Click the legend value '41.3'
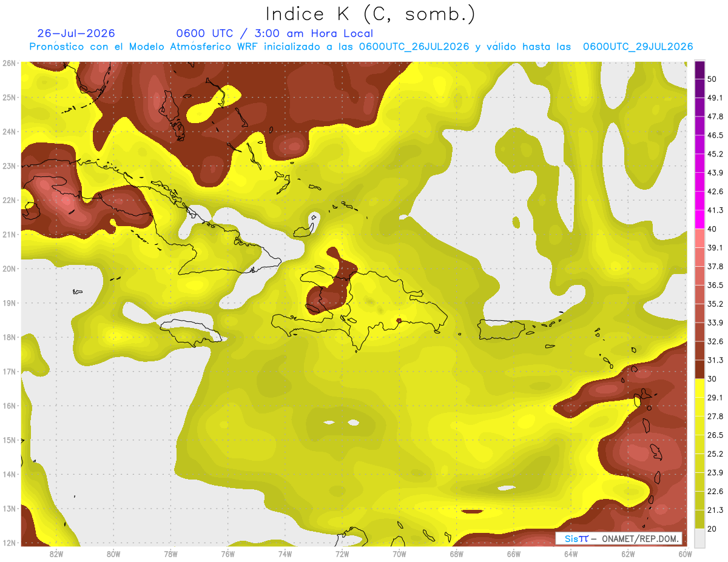Viewport: 728px width, 562px height. (715, 210)
